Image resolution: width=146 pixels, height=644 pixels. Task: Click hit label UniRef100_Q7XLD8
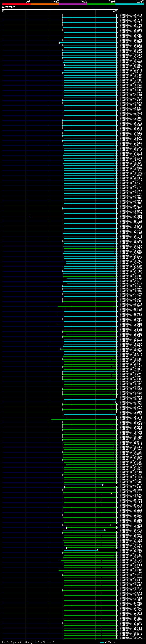tap(131, 552)
